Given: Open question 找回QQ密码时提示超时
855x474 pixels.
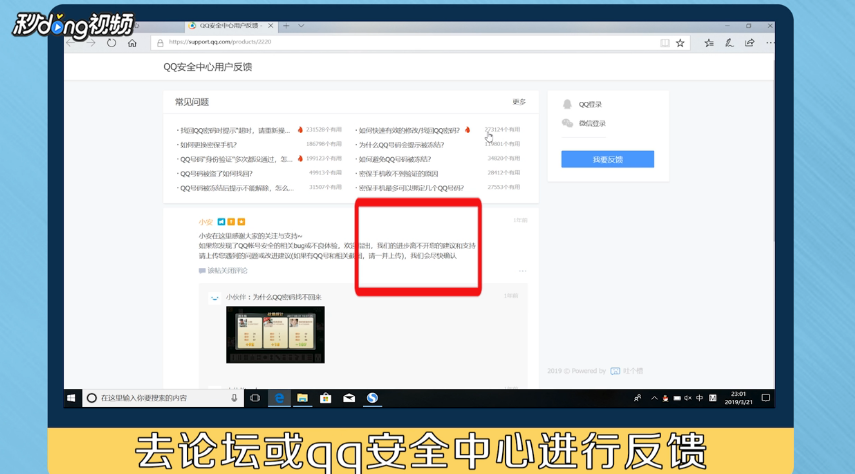Looking at the screenshot, I should click(x=235, y=130).
